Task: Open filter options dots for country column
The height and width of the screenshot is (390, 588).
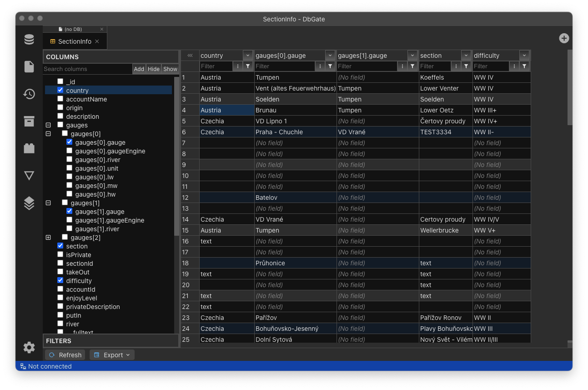Action: [238, 66]
